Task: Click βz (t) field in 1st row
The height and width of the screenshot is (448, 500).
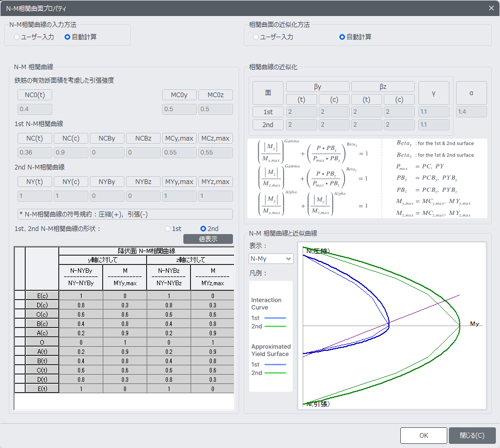Action: [x=366, y=112]
